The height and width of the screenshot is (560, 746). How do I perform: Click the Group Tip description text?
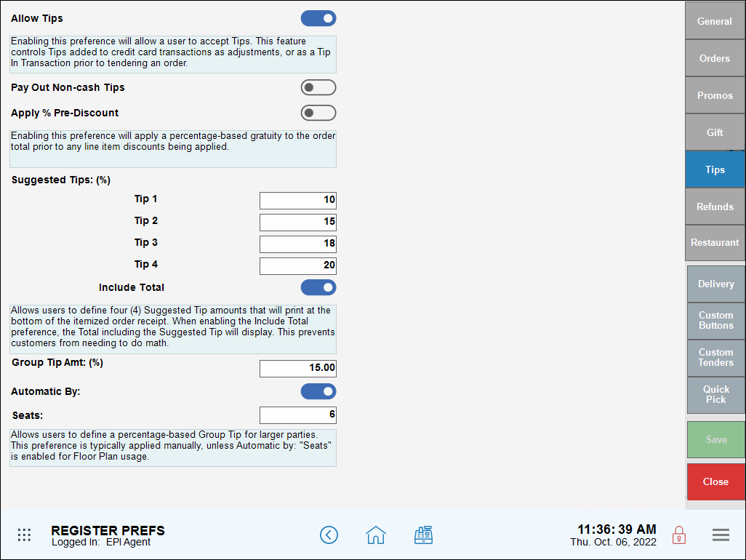pos(173,448)
